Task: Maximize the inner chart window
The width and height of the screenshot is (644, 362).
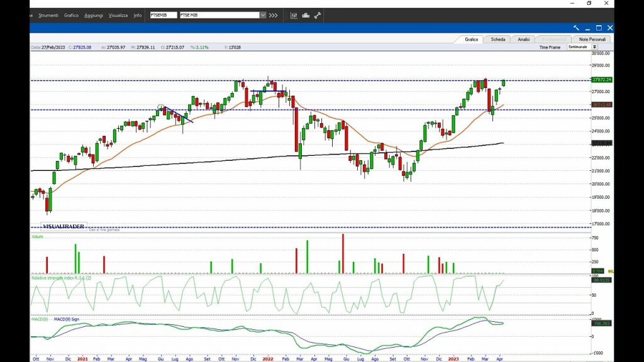Action: [599, 28]
